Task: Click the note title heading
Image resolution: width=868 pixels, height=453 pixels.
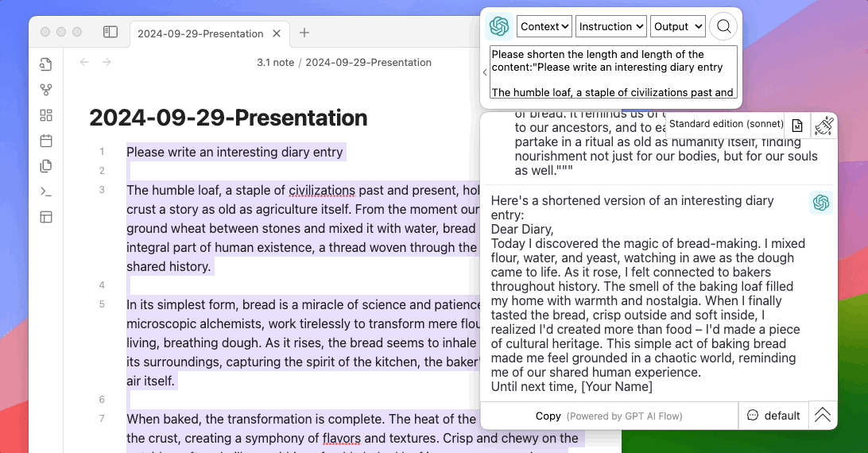Action: pyautogui.click(x=228, y=118)
